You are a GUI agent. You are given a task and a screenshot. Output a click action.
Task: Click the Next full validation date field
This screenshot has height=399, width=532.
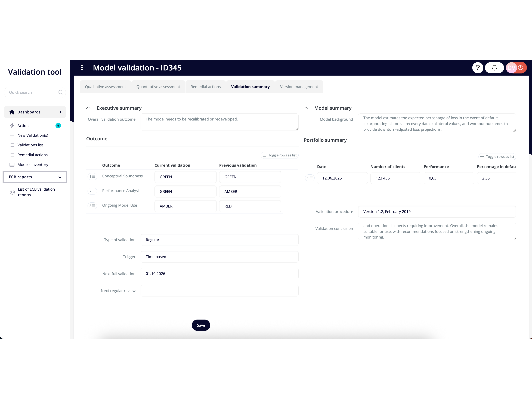coord(219,274)
